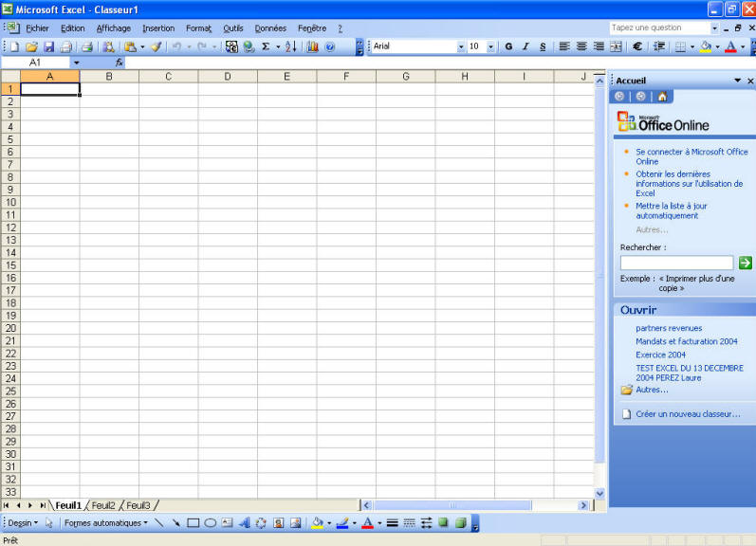Select the Arrow drawing tool
The height and width of the screenshot is (546, 756).
(176, 523)
